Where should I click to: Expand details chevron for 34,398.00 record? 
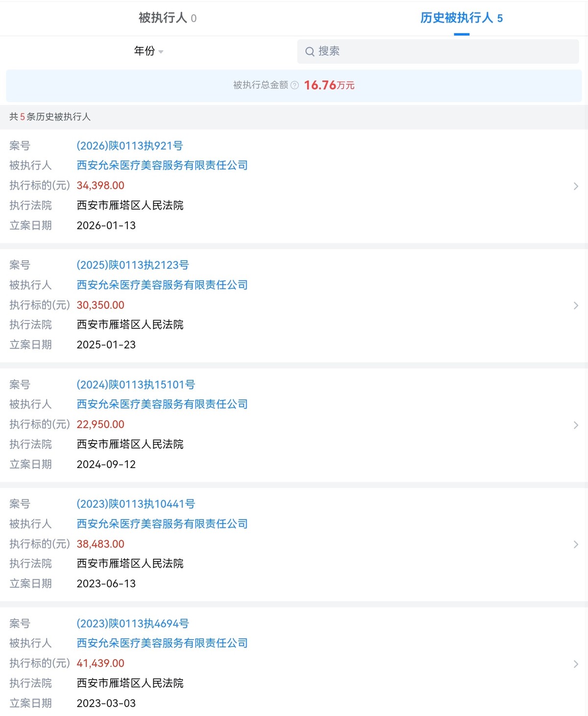point(576,186)
